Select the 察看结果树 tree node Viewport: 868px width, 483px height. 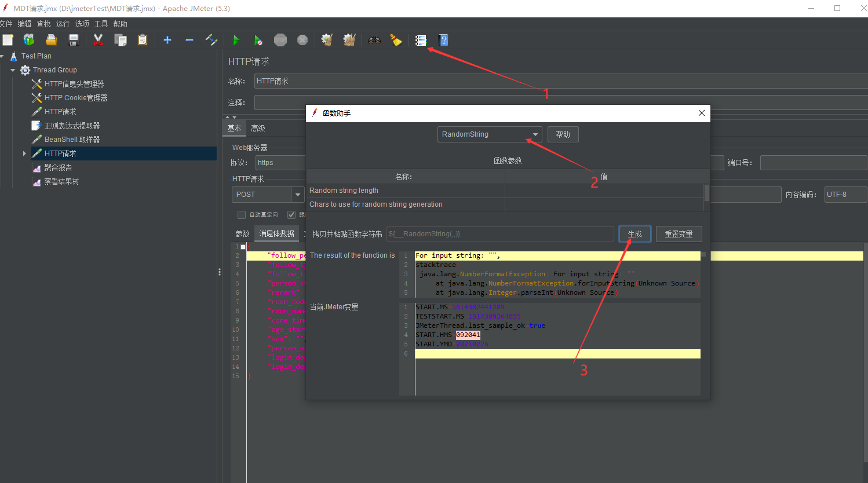[x=61, y=181]
